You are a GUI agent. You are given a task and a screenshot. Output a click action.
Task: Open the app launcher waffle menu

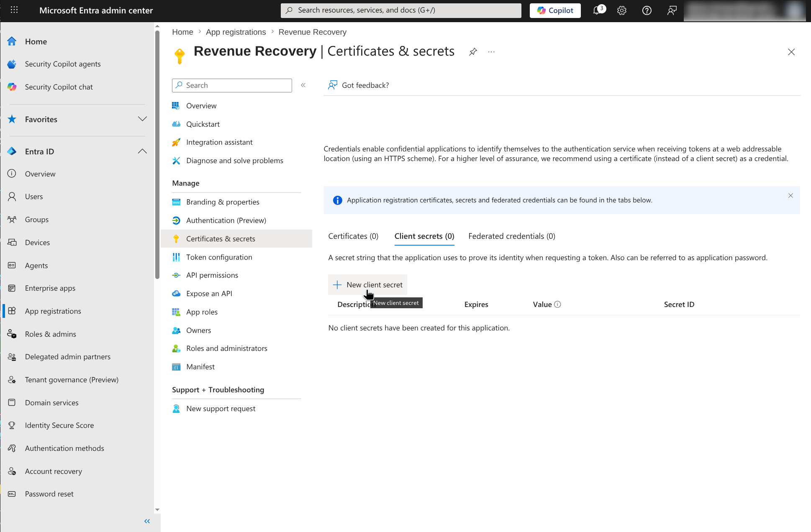coord(14,10)
